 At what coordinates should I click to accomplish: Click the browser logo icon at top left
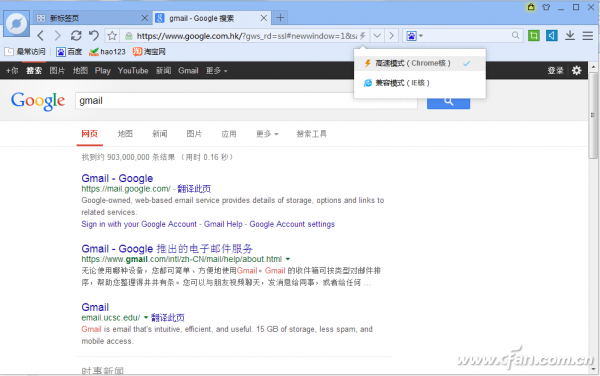tap(16, 24)
